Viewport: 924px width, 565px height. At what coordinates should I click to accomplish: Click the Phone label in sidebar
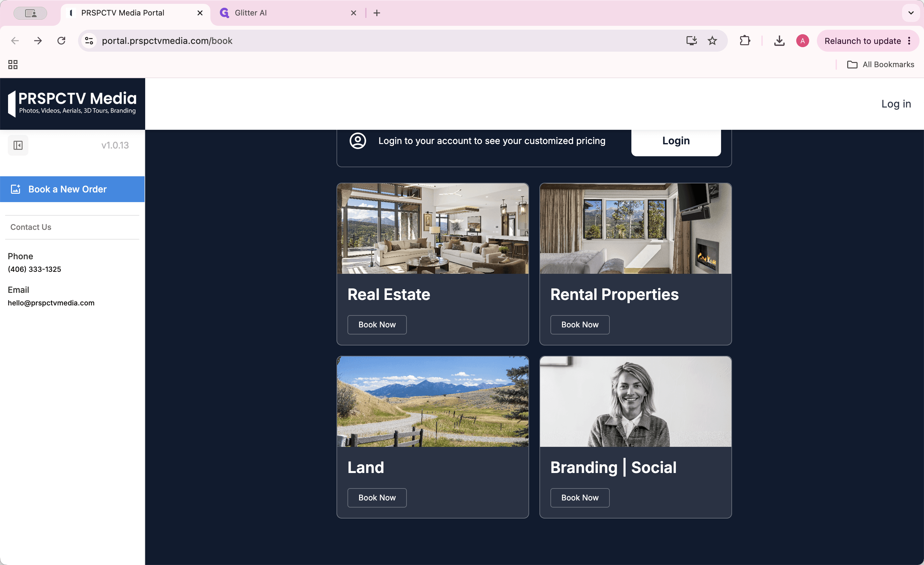(20, 256)
